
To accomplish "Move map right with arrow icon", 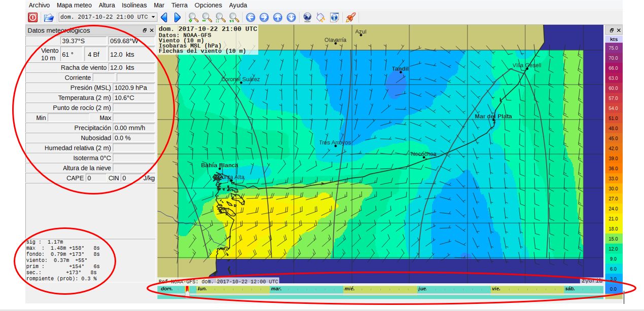I will click(x=264, y=17).
